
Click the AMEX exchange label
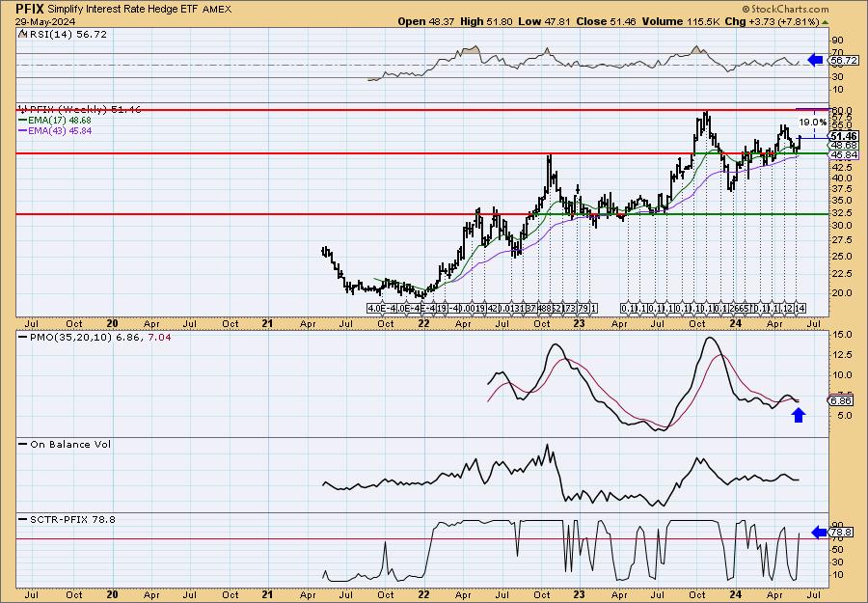pyautogui.click(x=217, y=10)
